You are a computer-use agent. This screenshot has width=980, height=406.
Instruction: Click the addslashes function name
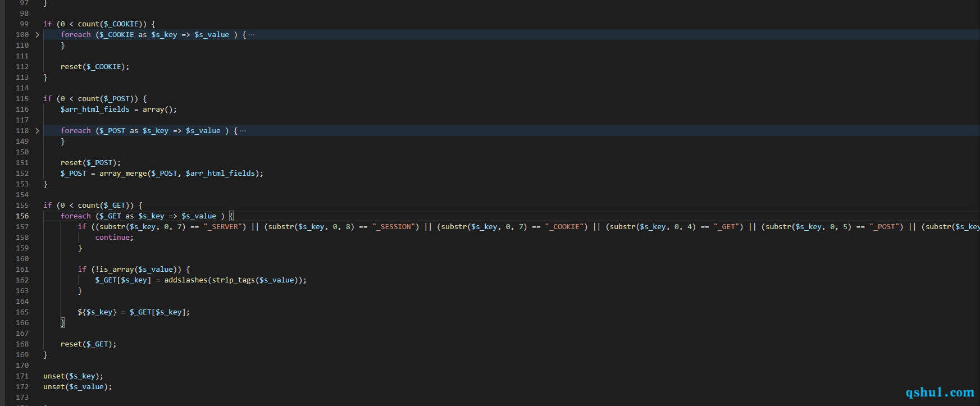tap(186, 280)
